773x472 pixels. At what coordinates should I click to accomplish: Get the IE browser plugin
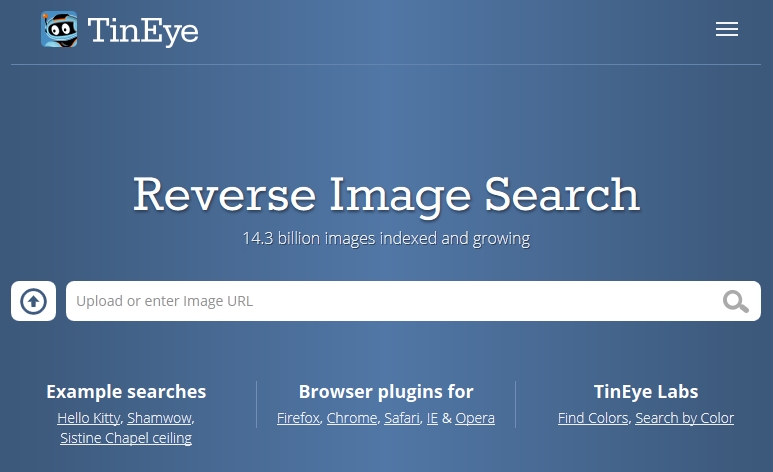(432, 418)
